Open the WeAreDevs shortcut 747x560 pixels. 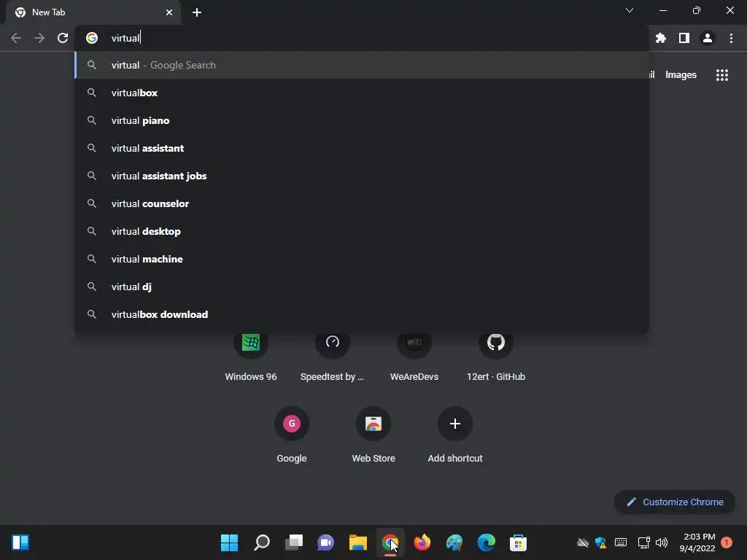[x=414, y=357]
